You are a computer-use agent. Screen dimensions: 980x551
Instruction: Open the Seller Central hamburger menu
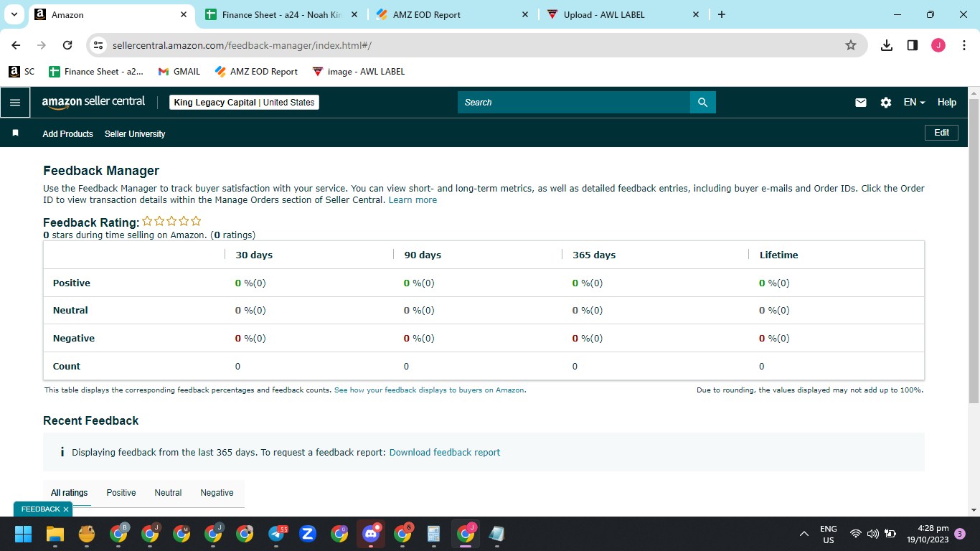click(x=15, y=103)
